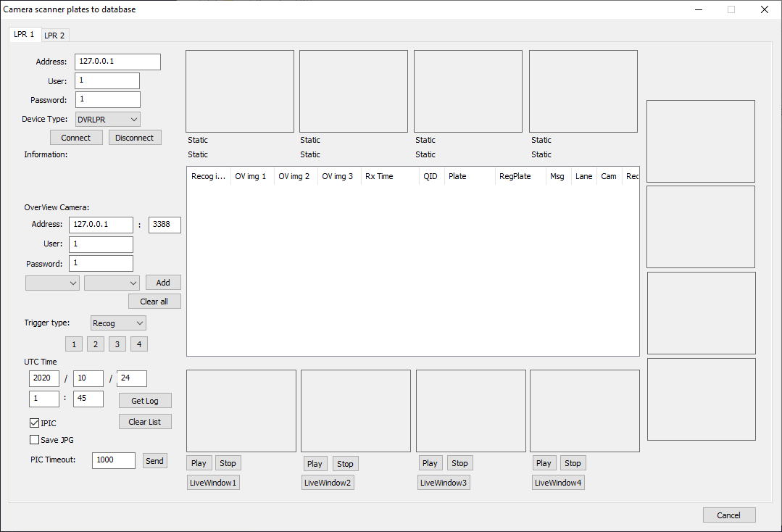Stop the fourth live window playback
This screenshot has width=782, height=532.
(573, 463)
